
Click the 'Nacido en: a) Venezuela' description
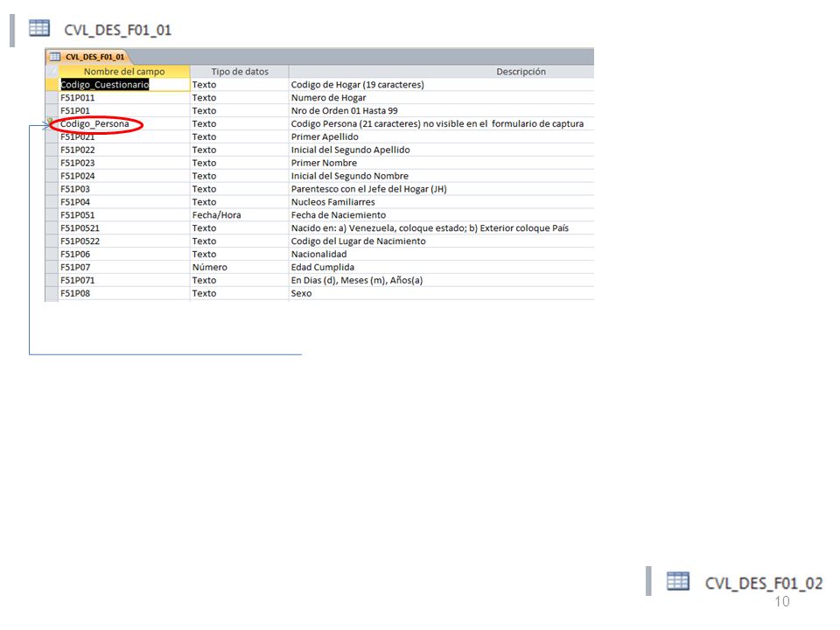click(x=430, y=228)
